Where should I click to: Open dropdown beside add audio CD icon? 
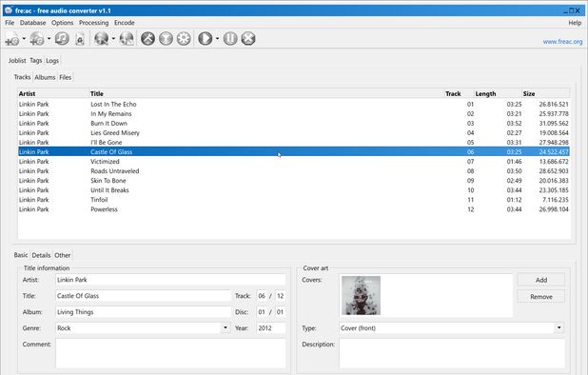point(49,39)
